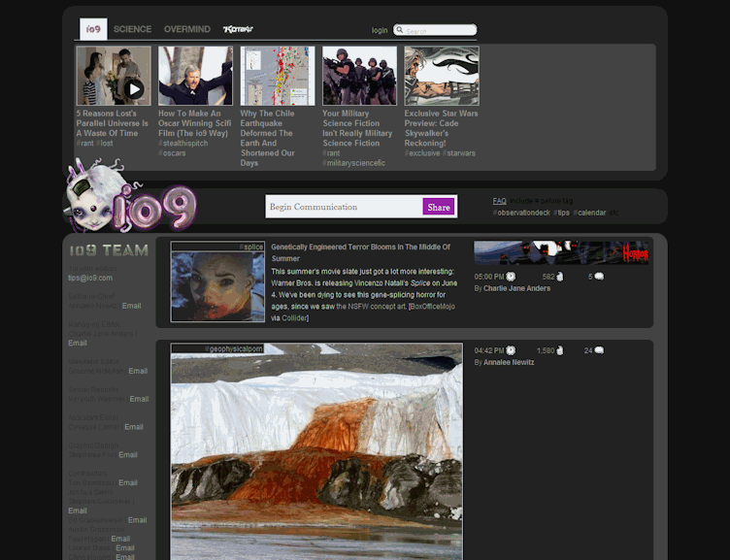This screenshot has height=560, width=730.
Task: Open comments bubble icon beside 5
Action: point(599,277)
